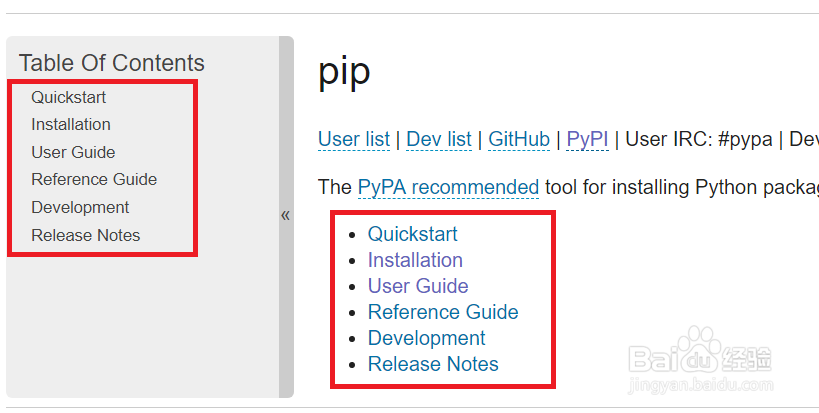Open the User list link
This screenshot has height=413, width=819.
tap(354, 139)
